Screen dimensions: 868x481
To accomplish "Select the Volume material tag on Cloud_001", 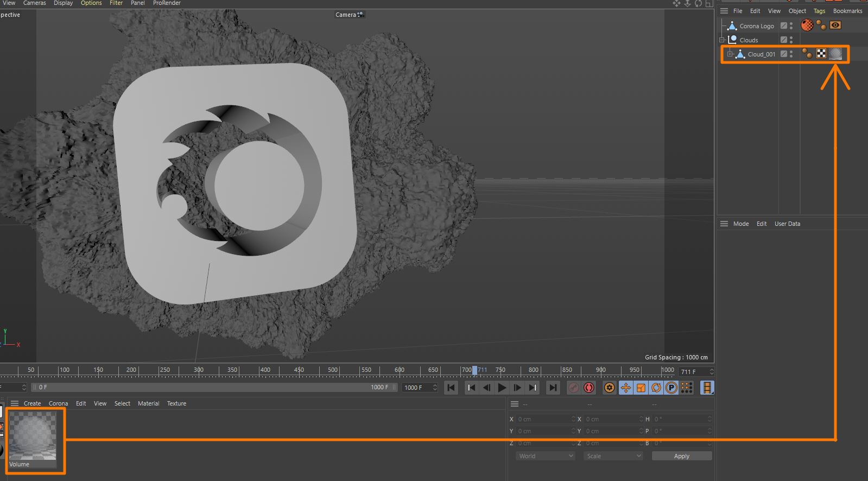I will 835,53.
